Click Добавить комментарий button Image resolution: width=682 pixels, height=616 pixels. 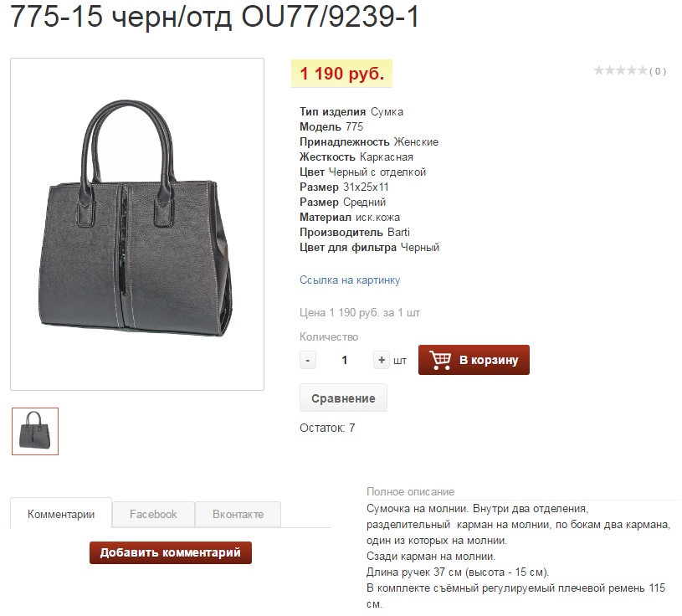[171, 552]
